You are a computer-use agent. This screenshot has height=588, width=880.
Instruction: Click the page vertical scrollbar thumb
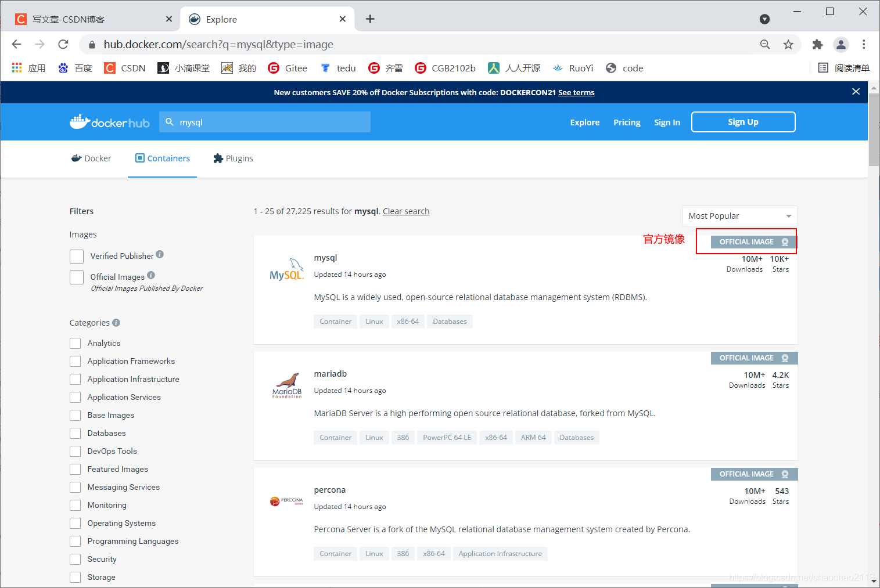click(874, 129)
